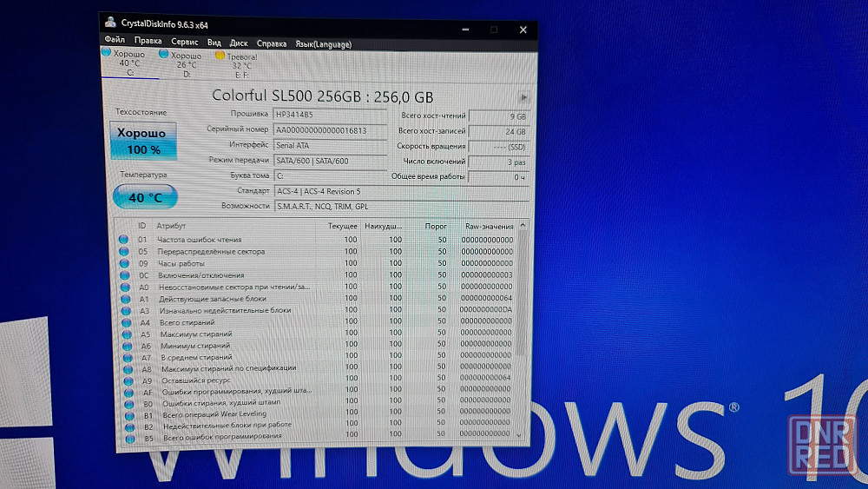Click the status icon for attribute B1

[129, 415]
